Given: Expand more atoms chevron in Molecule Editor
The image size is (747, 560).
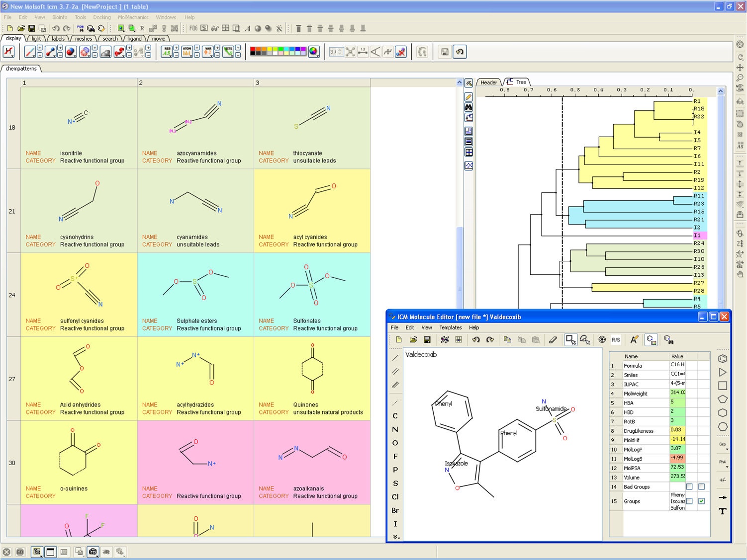Looking at the screenshot, I should (x=395, y=537).
